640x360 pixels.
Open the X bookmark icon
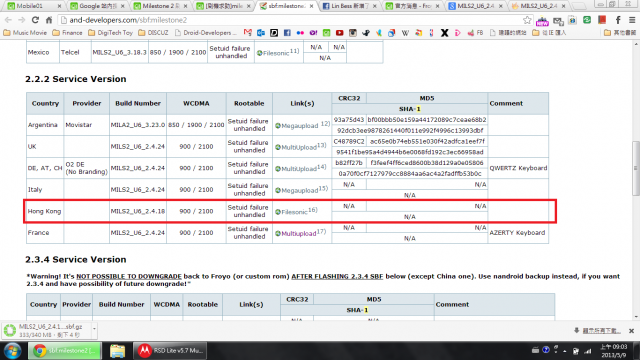click(x=444, y=33)
